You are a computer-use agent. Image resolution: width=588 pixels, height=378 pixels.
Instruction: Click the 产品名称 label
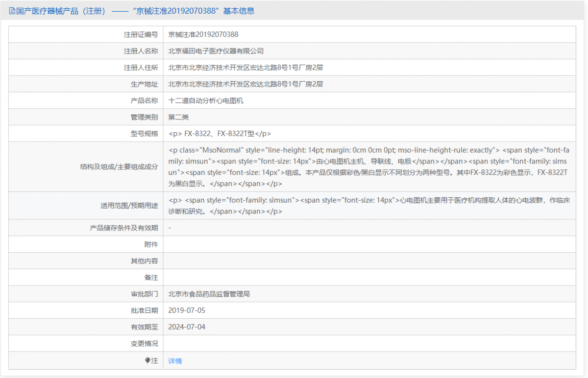tap(145, 101)
